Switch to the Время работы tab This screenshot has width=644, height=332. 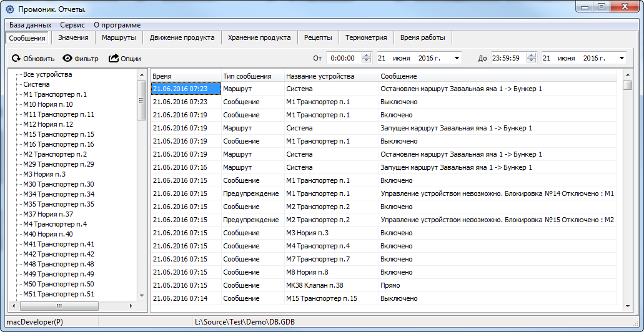[x=423, y=37]
